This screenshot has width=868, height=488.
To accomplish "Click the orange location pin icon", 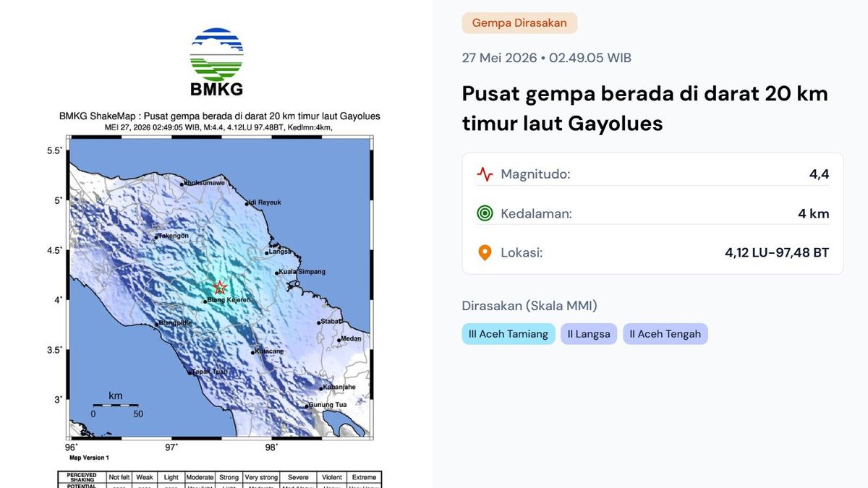I will coord(485,252).
